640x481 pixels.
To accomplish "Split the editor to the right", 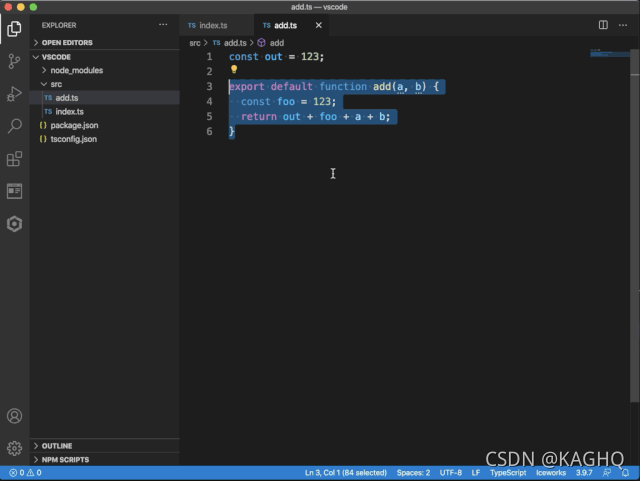I will [603, 25].
